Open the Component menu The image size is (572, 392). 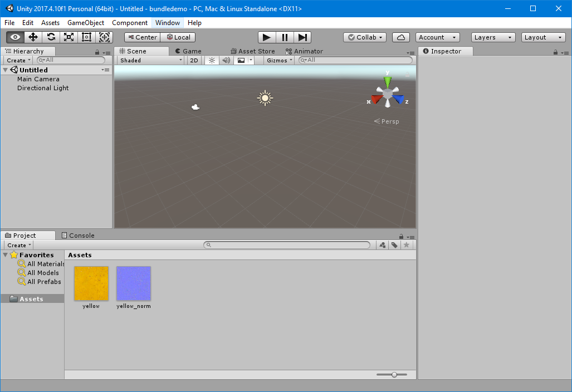point(130,23)
